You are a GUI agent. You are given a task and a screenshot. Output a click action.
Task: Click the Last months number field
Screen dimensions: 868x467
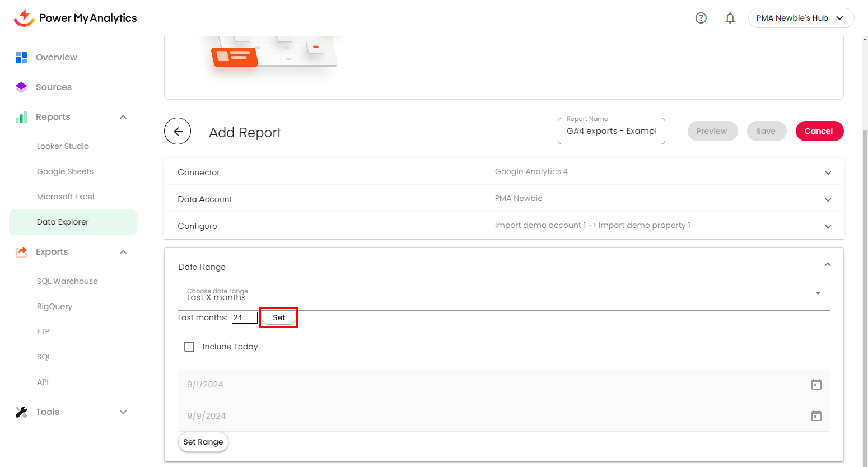244,317
